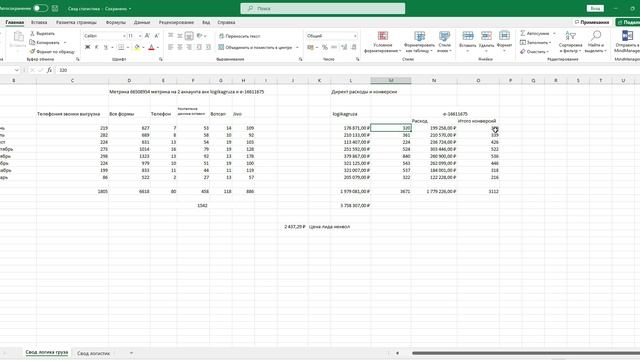Switch to sheet tab Свод логистик
The image size is (640, 360).
point(93,353)
